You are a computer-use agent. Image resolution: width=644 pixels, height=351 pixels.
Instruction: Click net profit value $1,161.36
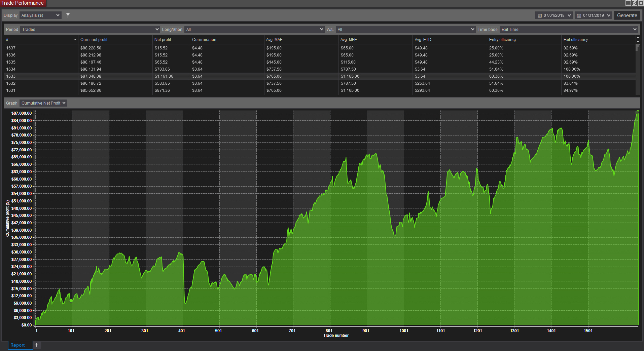pos(164,76)
